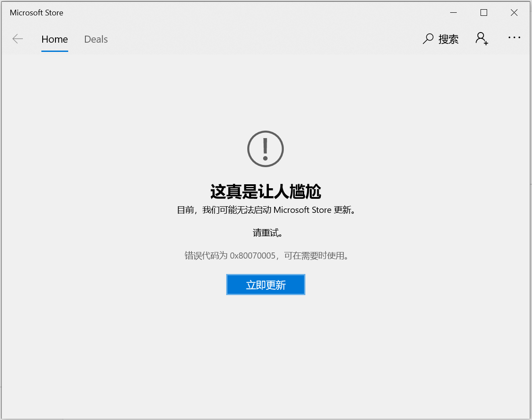Click the 这真是让人尴尬 heading
This screenshot has width=532, height=420.
click(265, 192)
